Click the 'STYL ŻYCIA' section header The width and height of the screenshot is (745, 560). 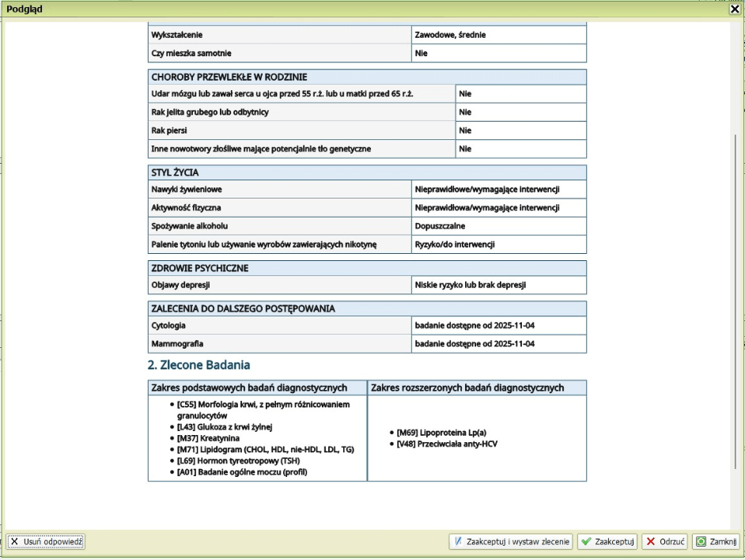point(175,172)
